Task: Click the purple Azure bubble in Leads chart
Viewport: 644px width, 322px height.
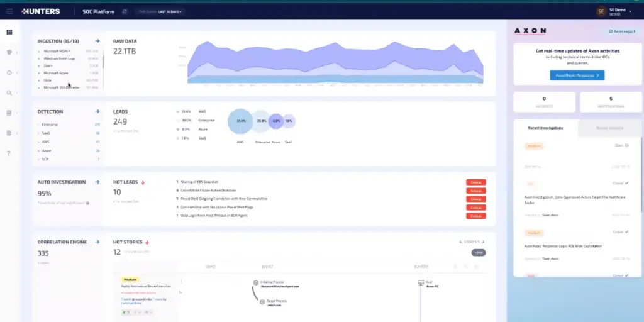Action: (276, 121)
